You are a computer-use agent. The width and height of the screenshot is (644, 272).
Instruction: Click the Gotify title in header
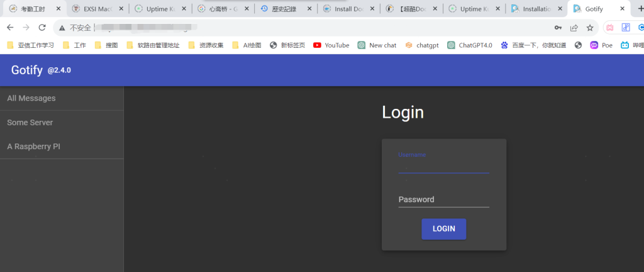[26, 71]
